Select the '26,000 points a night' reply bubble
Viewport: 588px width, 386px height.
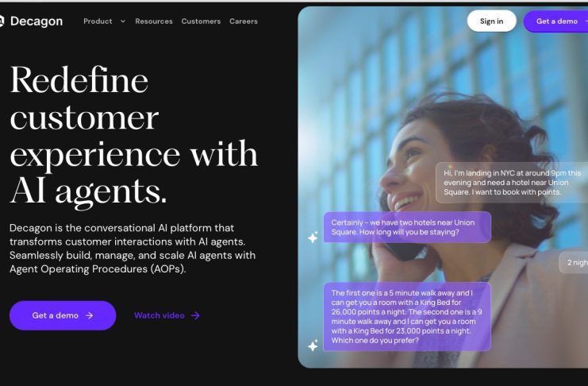point(407,317)
